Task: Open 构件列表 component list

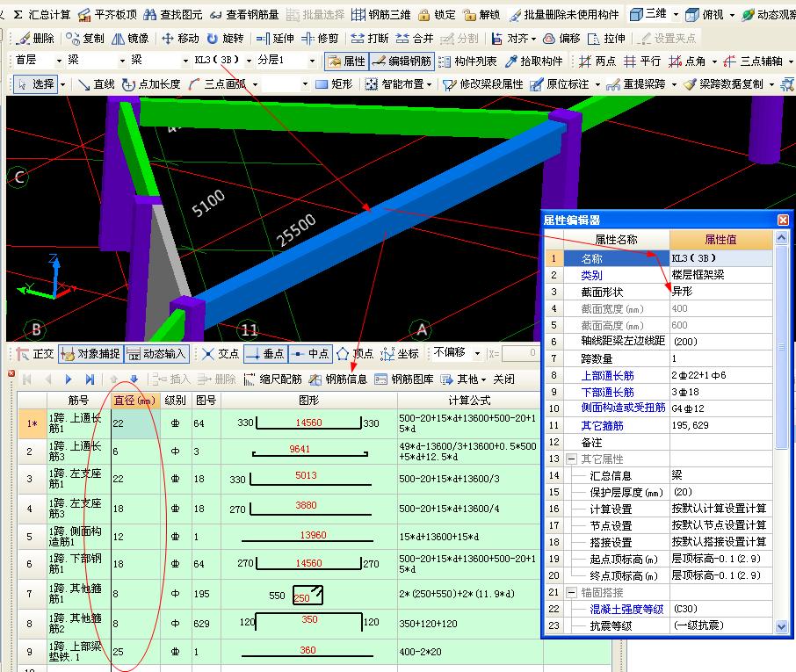Action: coord(467,61)
